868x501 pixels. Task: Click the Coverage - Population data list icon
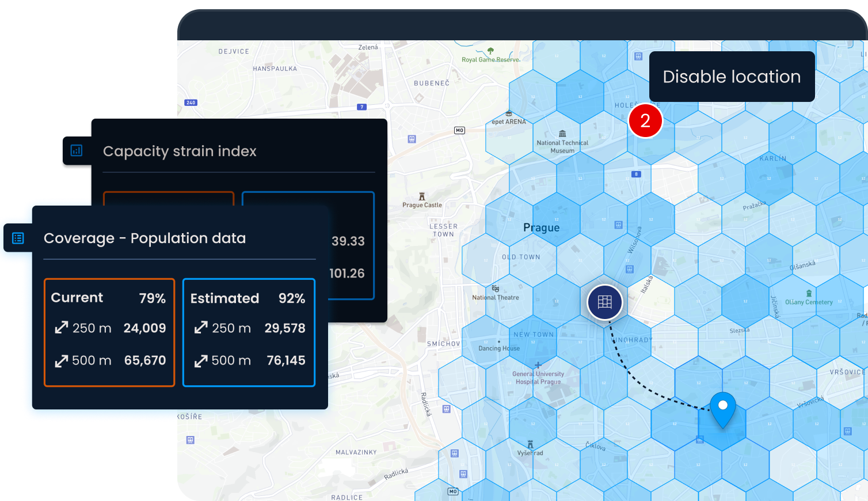pos(18,238)
